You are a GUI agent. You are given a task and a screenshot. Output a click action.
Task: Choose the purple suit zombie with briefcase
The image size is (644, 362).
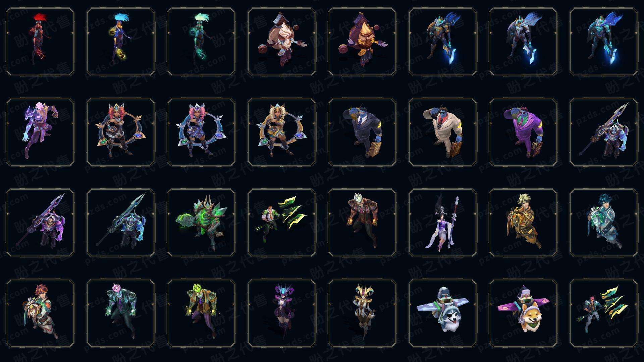tap(523, 132)
